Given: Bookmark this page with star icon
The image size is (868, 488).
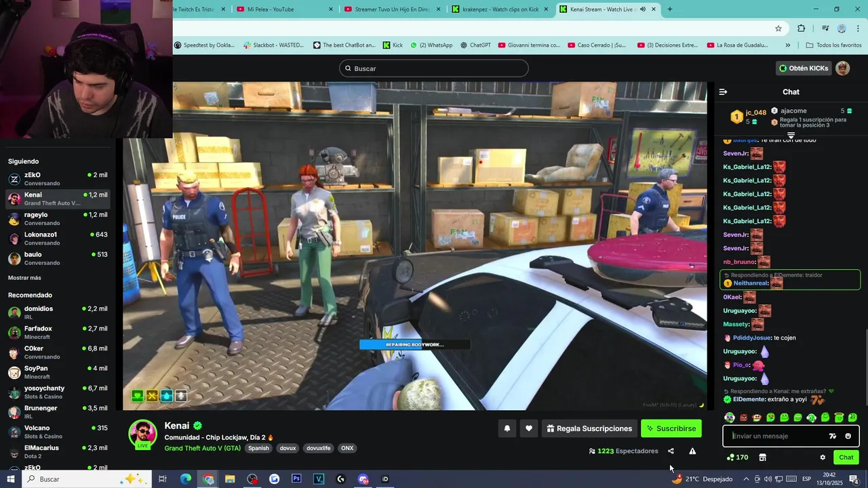Looking at the screenshot, I should point(778,28).
